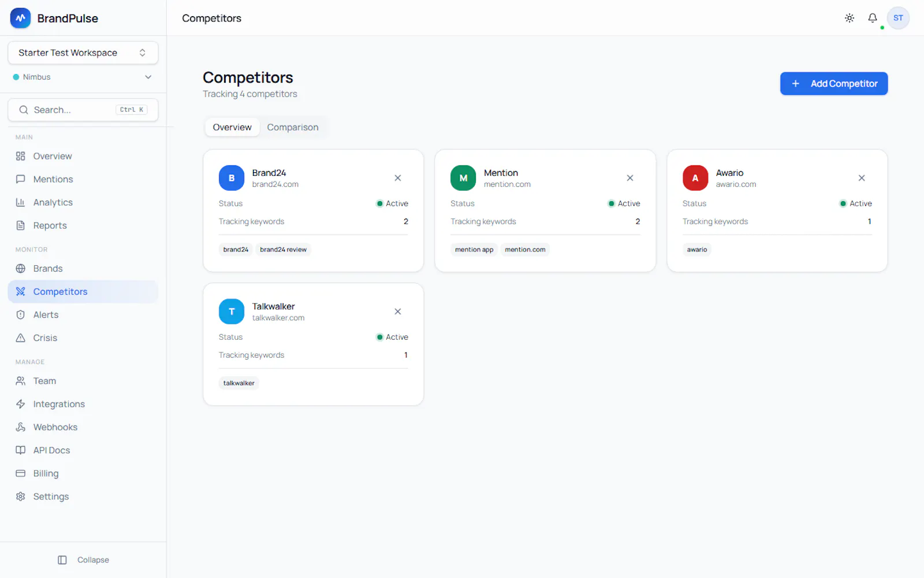Focus the Search input field
The width and height of the screenshot is (924, 578).
[x=83, y=110]
